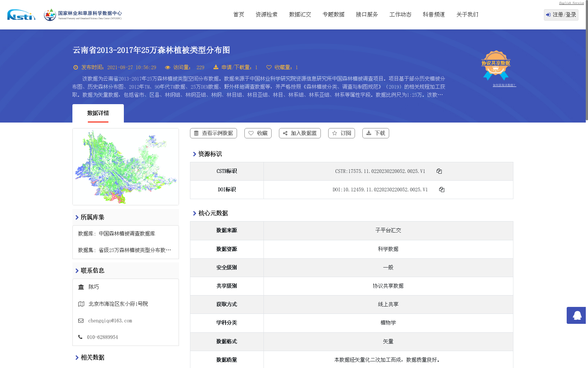Click the 协议共享数据 sharing level value

[x=388, y=286]
